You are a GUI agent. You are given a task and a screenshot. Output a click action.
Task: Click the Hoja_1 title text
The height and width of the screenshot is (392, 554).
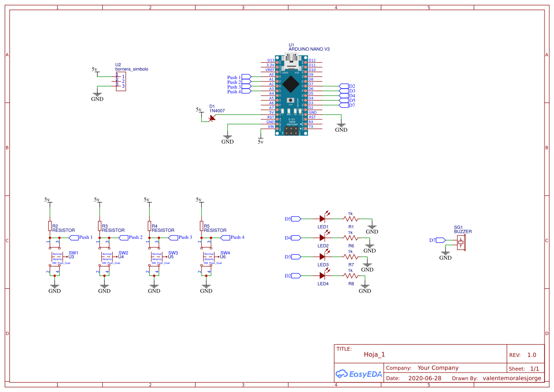[374, 354]
